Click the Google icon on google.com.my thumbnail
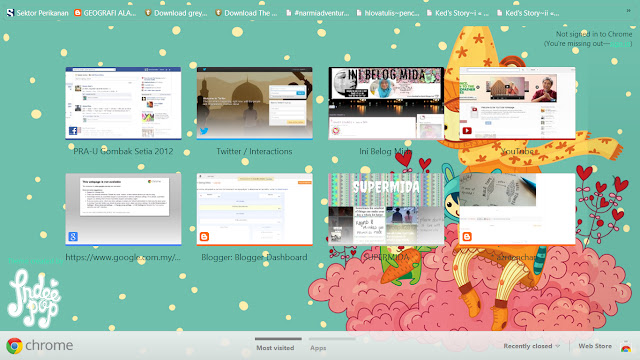 [73, 236]
